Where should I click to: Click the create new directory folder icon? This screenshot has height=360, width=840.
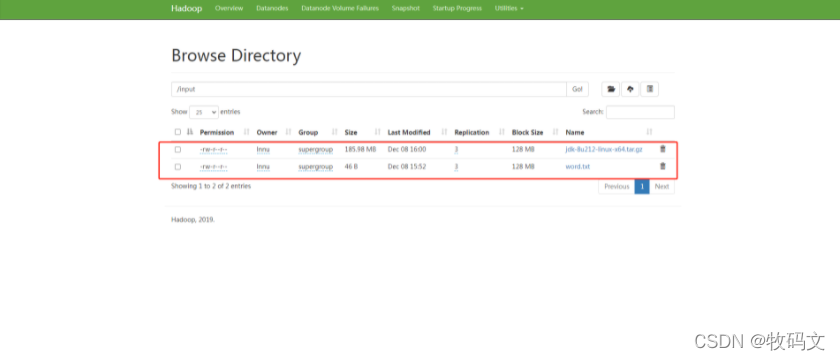[611, 89]
